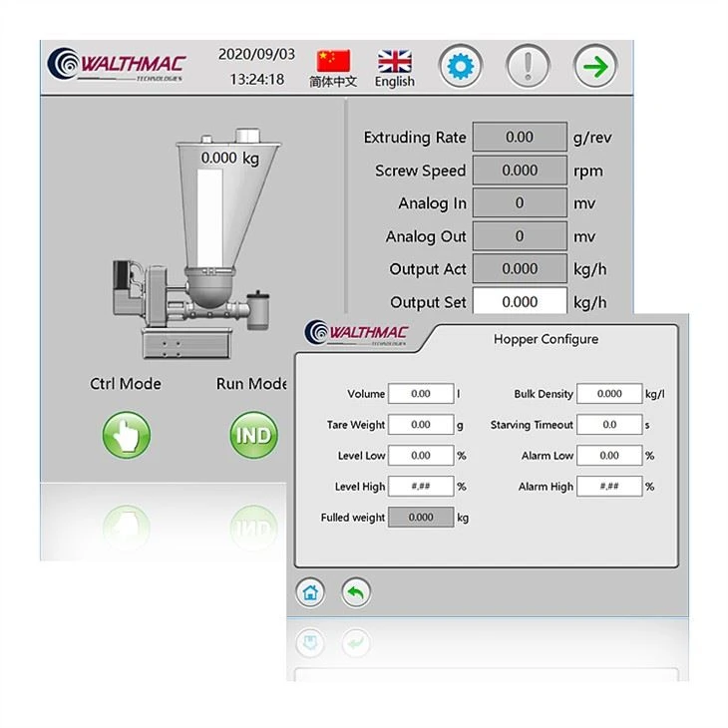Click the Output Act value box
Screen dimensions: 728x728
[x=520, y=268]
